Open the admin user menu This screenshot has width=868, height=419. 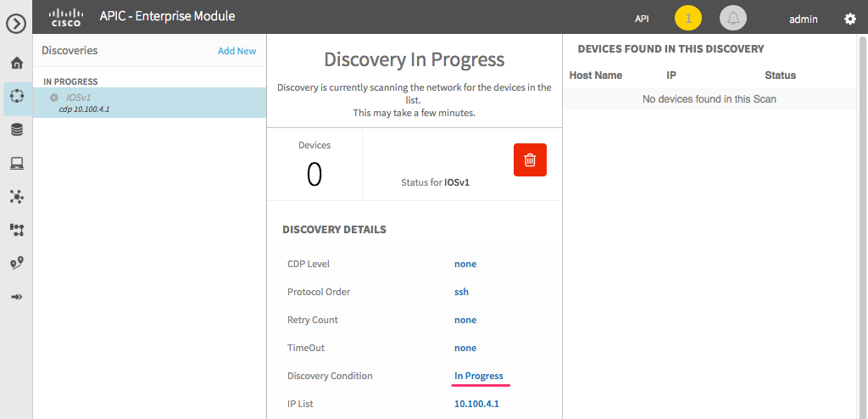[804, 19]
